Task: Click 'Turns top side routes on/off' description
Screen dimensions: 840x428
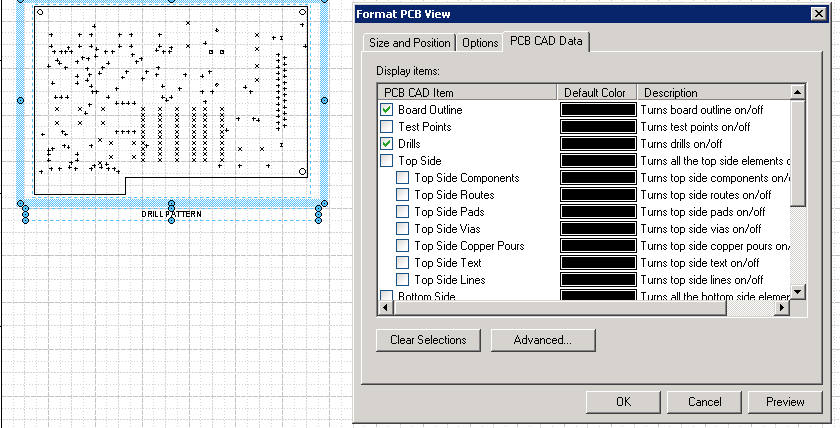Action: coord(706,195)
